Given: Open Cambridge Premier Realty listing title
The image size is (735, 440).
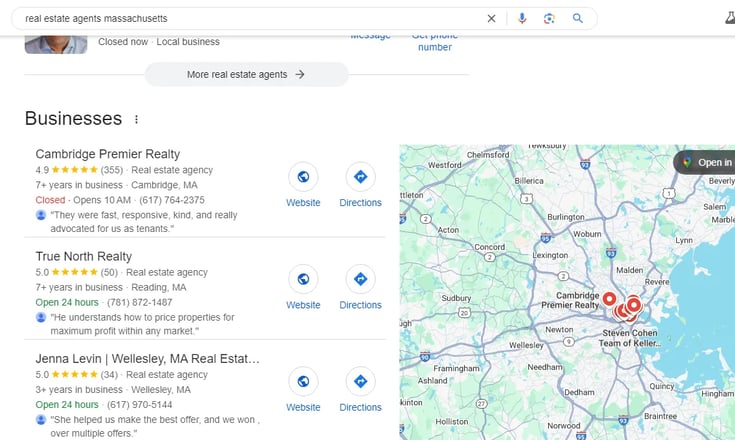Looking at the screenshot, I should (x=108, y=154).
